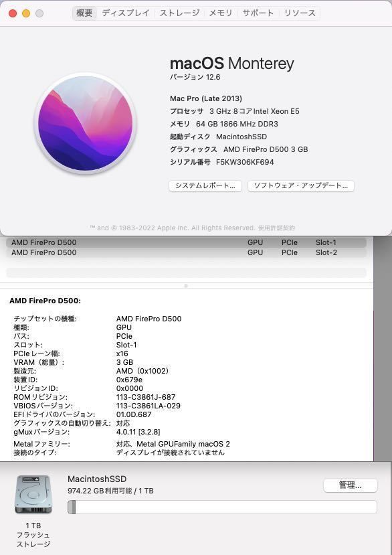Select AMD FirePro D500 Slot-1 row
The height and width of the screenshot is (555, 392).
pyautogui.click(x=186, y=242)
